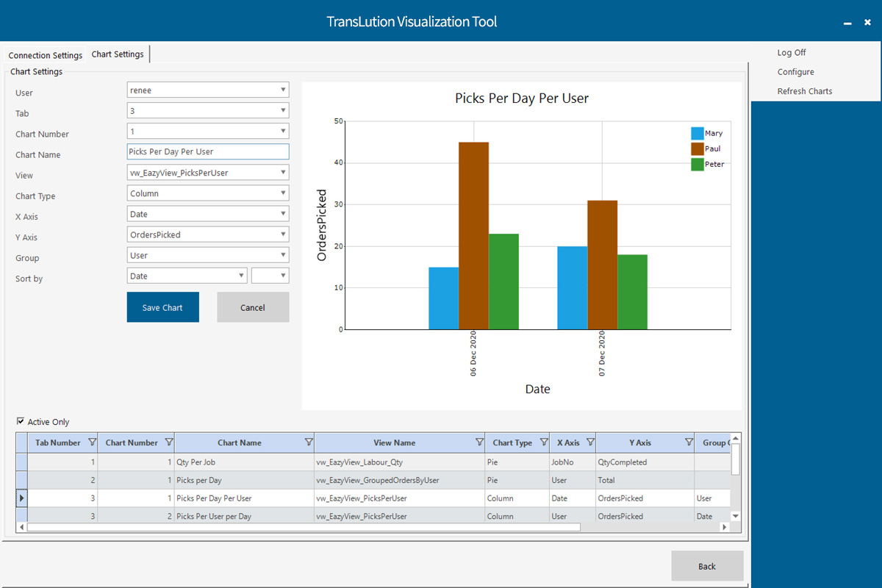Image resolution: width=882 pixels, height=588 pixels.
Task: Click the Tab Number column header
Action: 62,442
